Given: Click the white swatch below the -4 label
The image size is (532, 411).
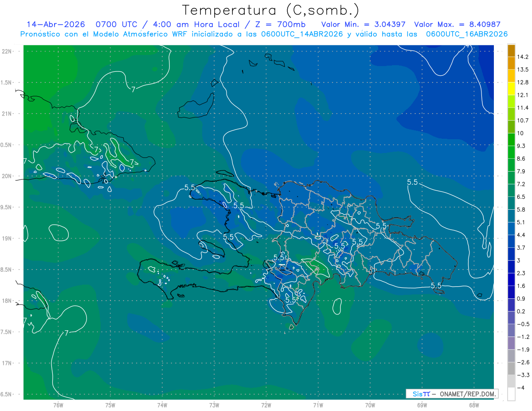Looking at the screenshot, I should click(x=511, y=394).
